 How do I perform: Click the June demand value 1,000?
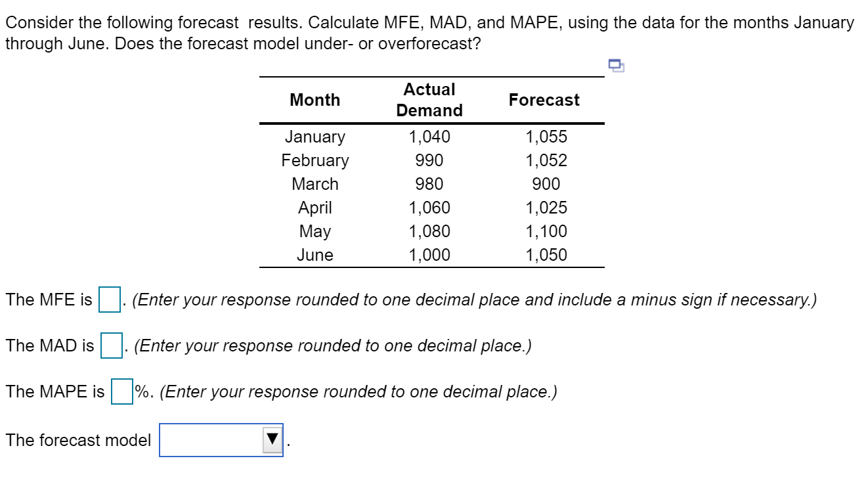[x=429, y=255]
